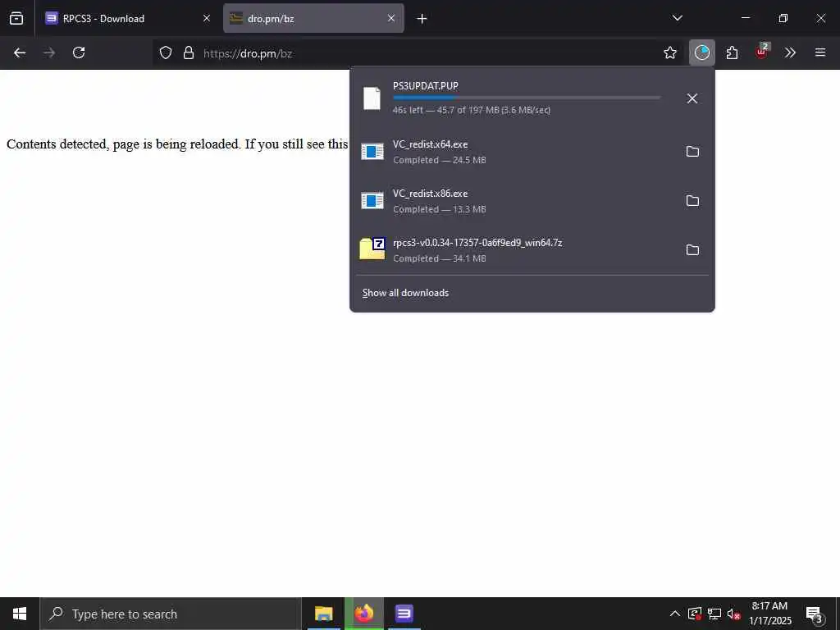Image resolution: width=840 pixels, height=630 pixels.
Task: Bookmark this page with the star
Action: [x=669, y=52]
